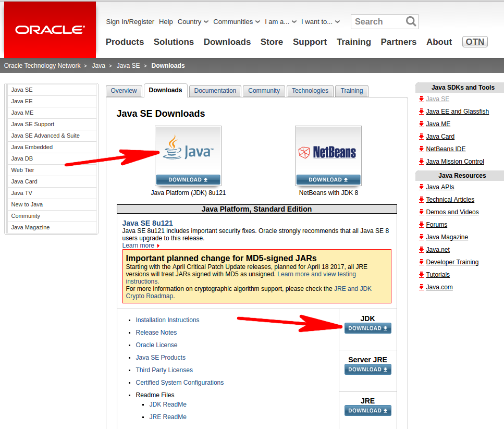Screen dimensions: 504x429
Task: Click the download arrow icon beside Technical Articles
Action: pyautogui.click(x=422, y=200)
